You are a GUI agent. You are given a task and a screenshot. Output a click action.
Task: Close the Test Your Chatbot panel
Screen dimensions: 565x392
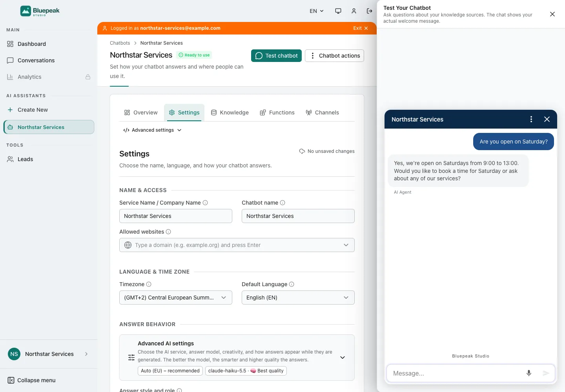coord(552,14)
